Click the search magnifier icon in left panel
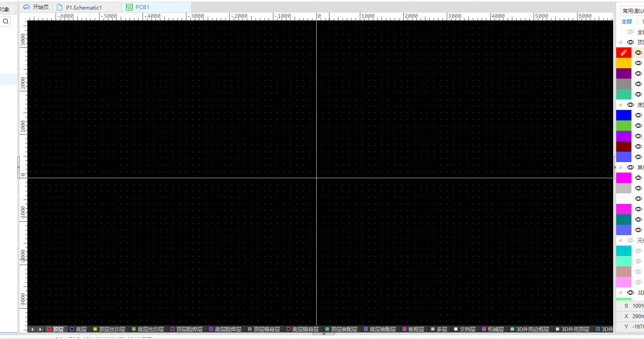 (6, 21)
